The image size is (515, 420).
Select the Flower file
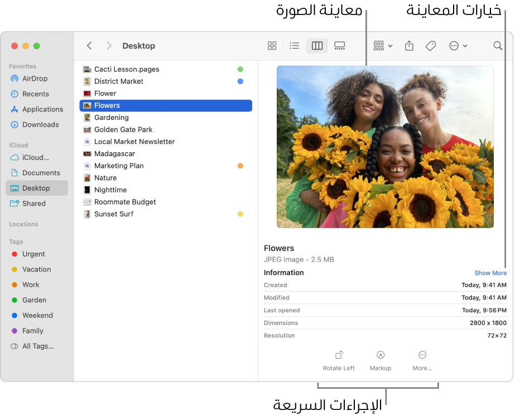tap(166, 94)
